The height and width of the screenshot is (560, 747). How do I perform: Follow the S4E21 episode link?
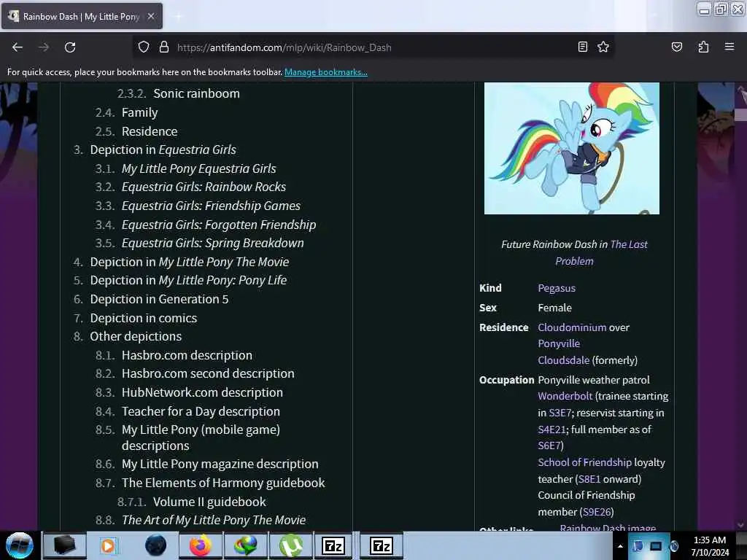551,429
